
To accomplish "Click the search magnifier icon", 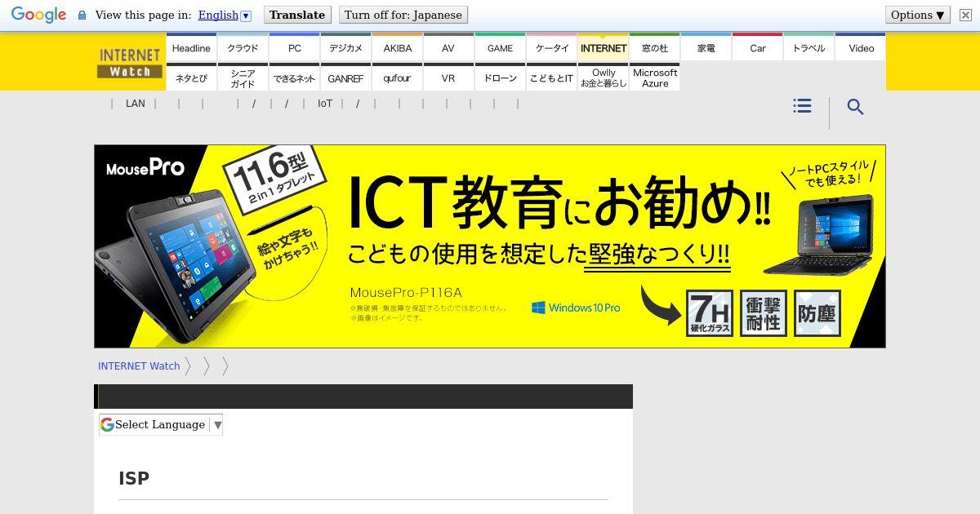I will pyautogui.click(x=855, y=107).
